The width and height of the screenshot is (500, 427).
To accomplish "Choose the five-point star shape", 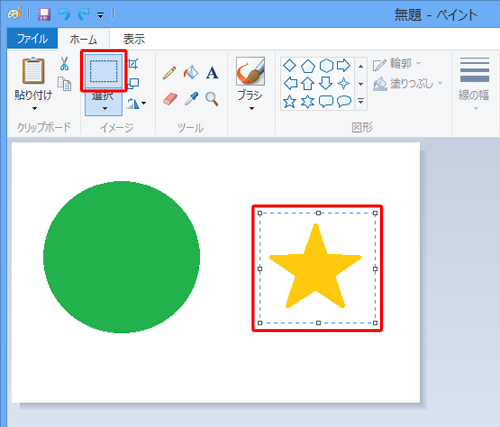I will (290, 102).
